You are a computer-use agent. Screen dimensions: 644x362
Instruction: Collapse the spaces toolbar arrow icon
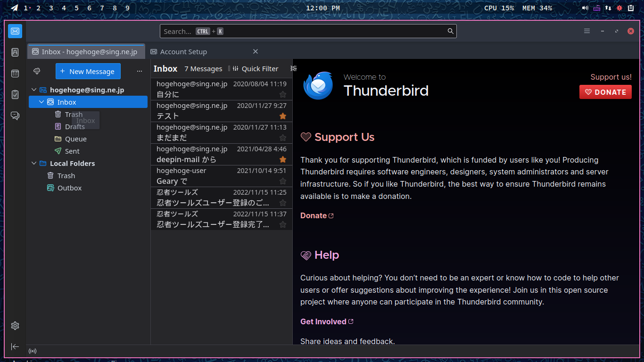pyautogui.click(x=15, y=346)
